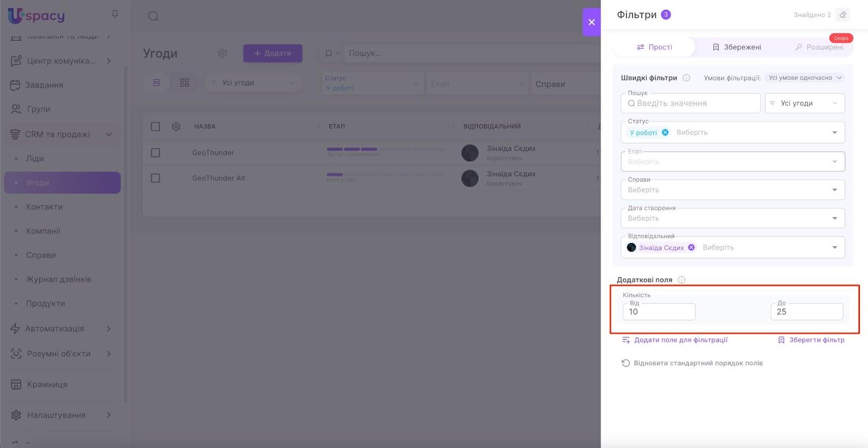Viewport: 868px width, 448px height.
Task: Click avatar in GeoThunder Alt row
Action: pyautogui.click(x=470, y=178)
